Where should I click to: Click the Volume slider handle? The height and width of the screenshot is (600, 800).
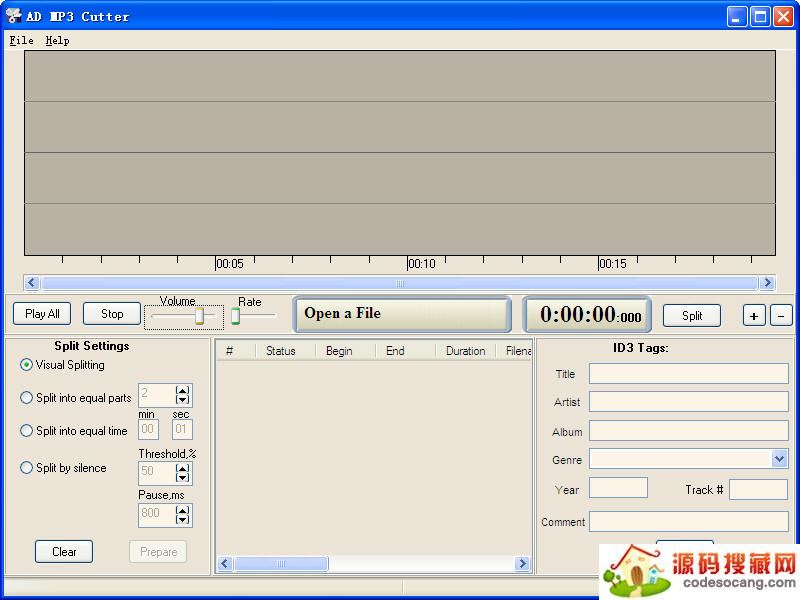click(x=199, y=316)
